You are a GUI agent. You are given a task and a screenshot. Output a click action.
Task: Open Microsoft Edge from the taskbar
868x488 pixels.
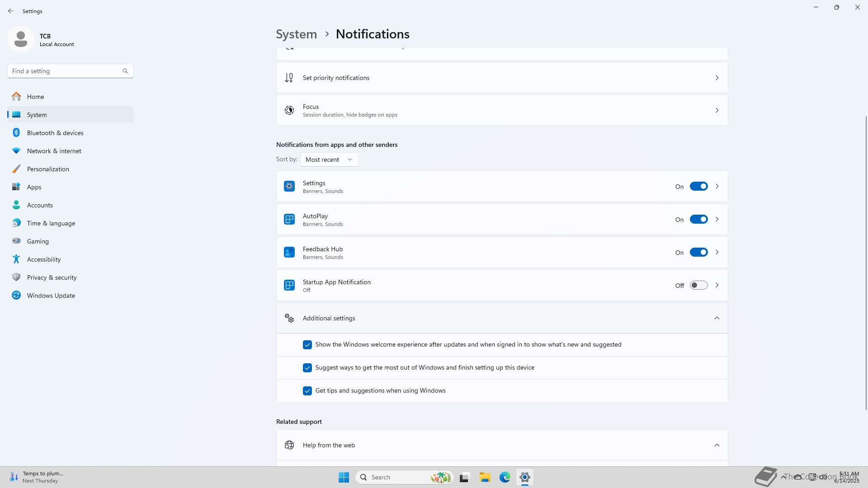point(505,477)
